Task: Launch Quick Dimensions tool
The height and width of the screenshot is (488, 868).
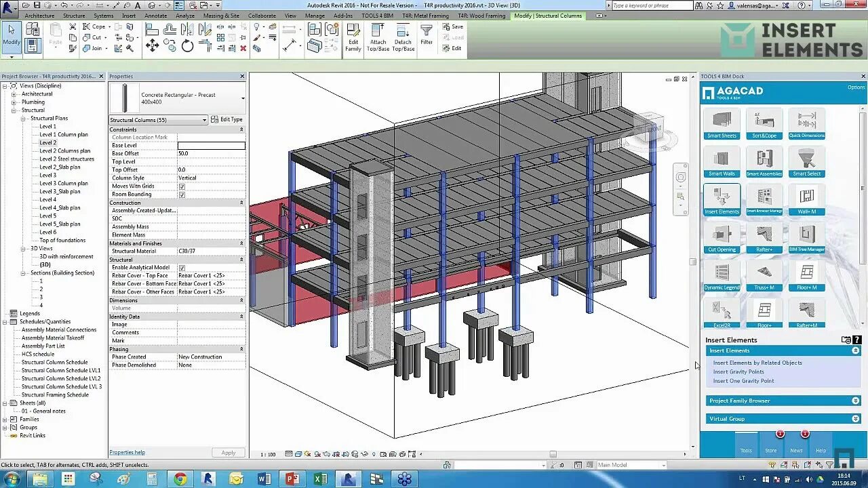Action: click(x=807, y=124)
